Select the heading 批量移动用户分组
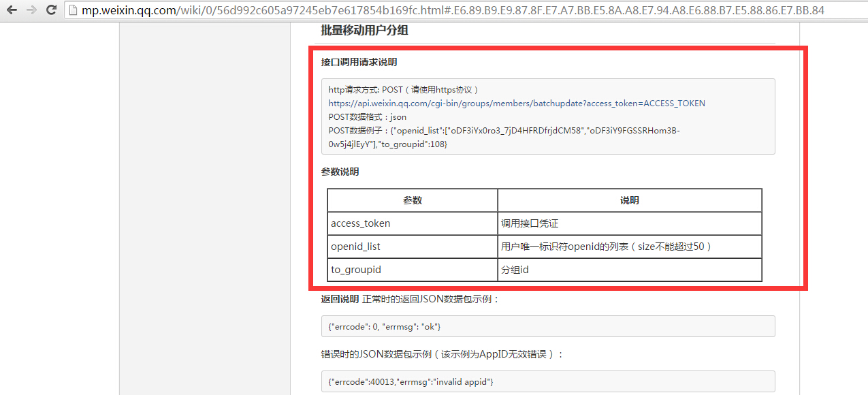The width and height of the screenshot is (868, 395). click(365, 30)
